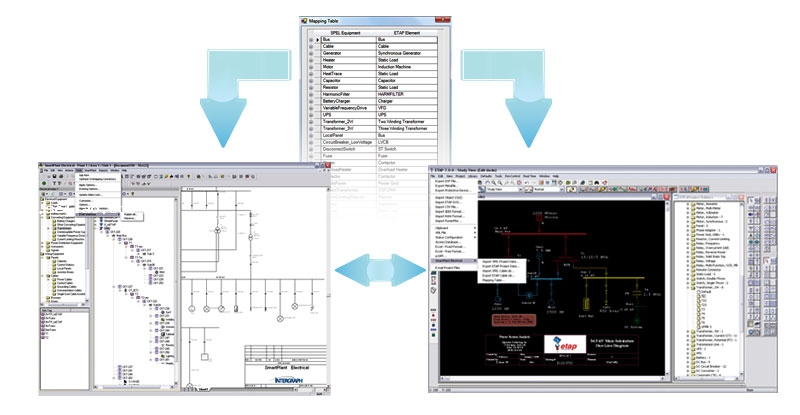Open the RevControl menu in ETAP

click(x=512, y=176)
